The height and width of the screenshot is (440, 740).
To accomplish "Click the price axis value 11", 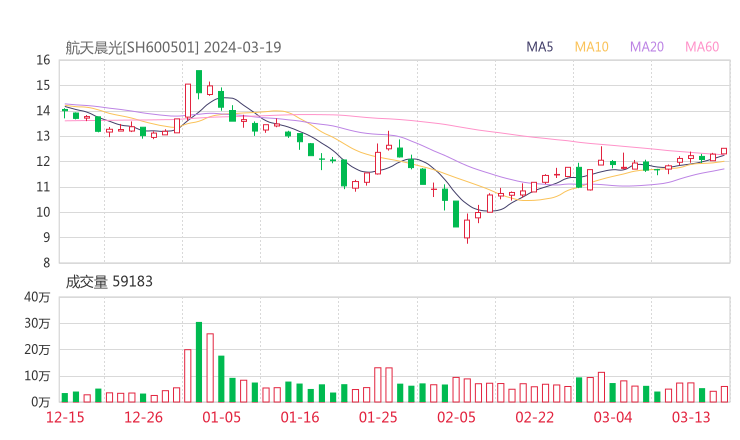I will tap(43, 187).
